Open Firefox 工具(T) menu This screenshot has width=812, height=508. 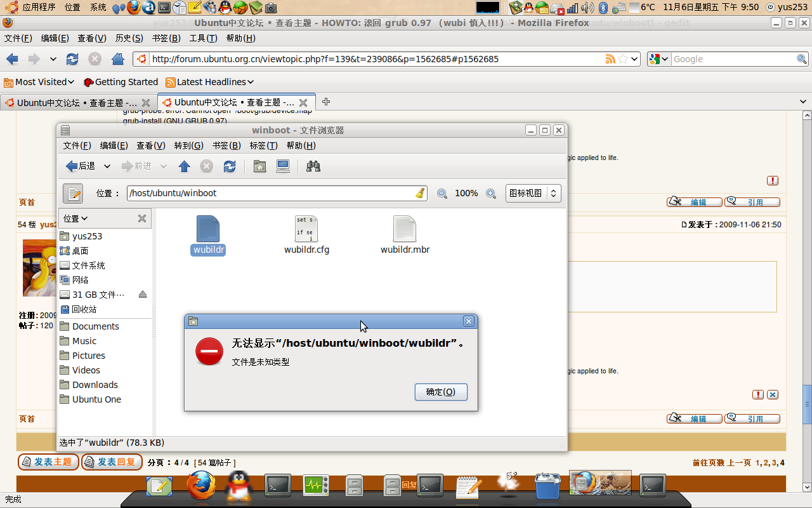[203, 38]
